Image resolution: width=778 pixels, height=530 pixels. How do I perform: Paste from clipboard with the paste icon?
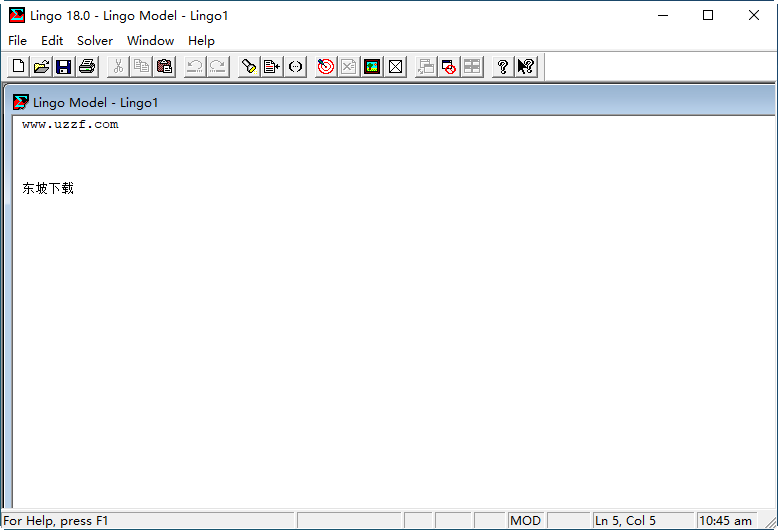coord(164,66)
